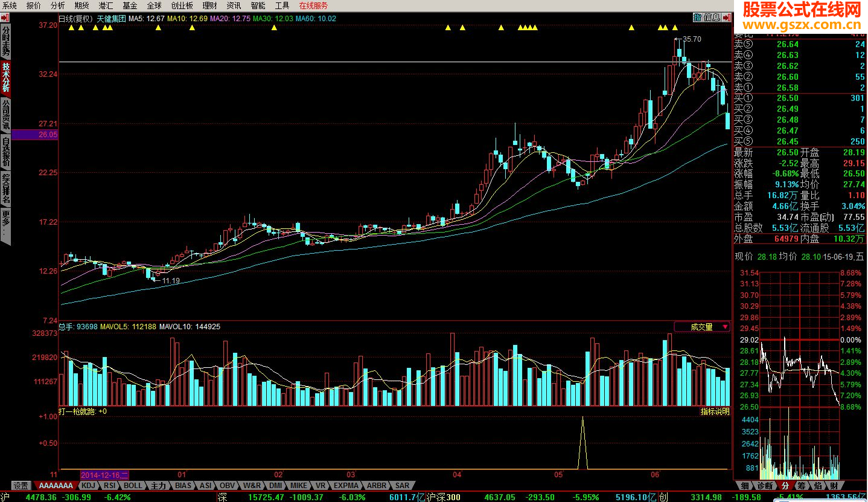Switch to 分时走势 side tab
Image resolution: width=868 pixels, height=502 pixels.
[x=5, y=40]
